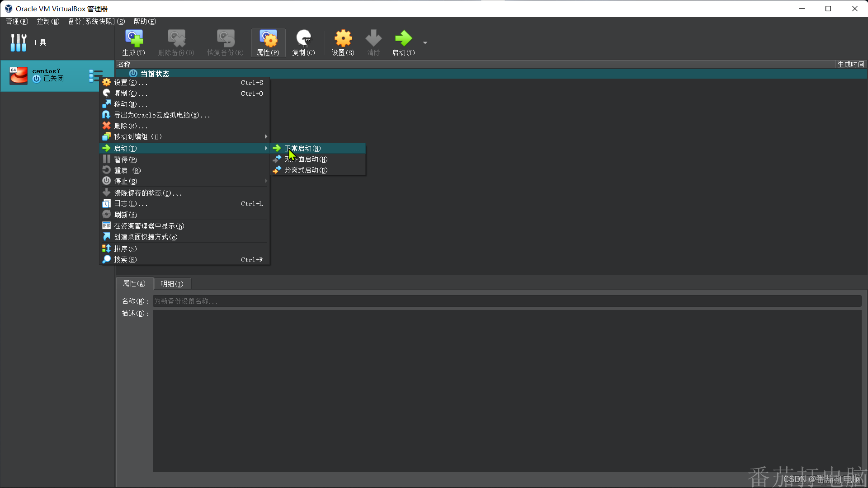Open the 控制(M) menu
The image size is (868, 488).
(x=48, y=21)
